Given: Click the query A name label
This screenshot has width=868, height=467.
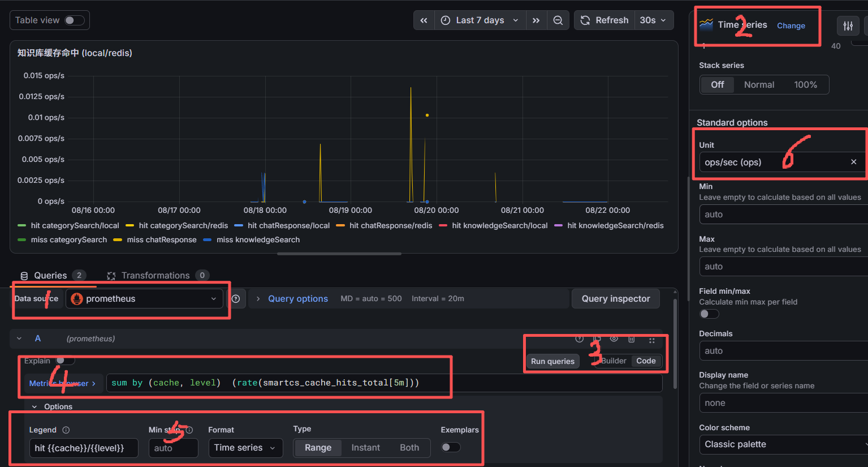Looking at the screenshot, I should coord(38,339).
